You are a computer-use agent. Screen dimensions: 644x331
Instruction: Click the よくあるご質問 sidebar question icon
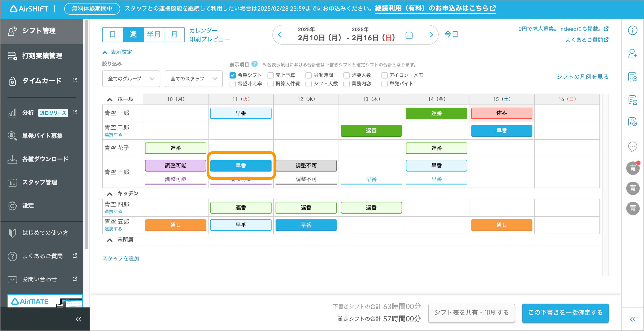[x=12, y=256]
